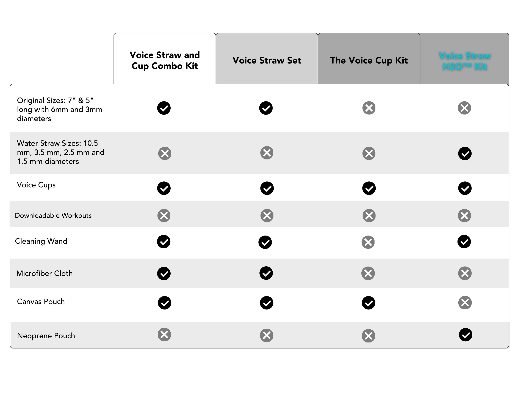Click Downloadable Workouts X under Combo Kit
The width and height of the screenshot is (532, 399).
164,215
